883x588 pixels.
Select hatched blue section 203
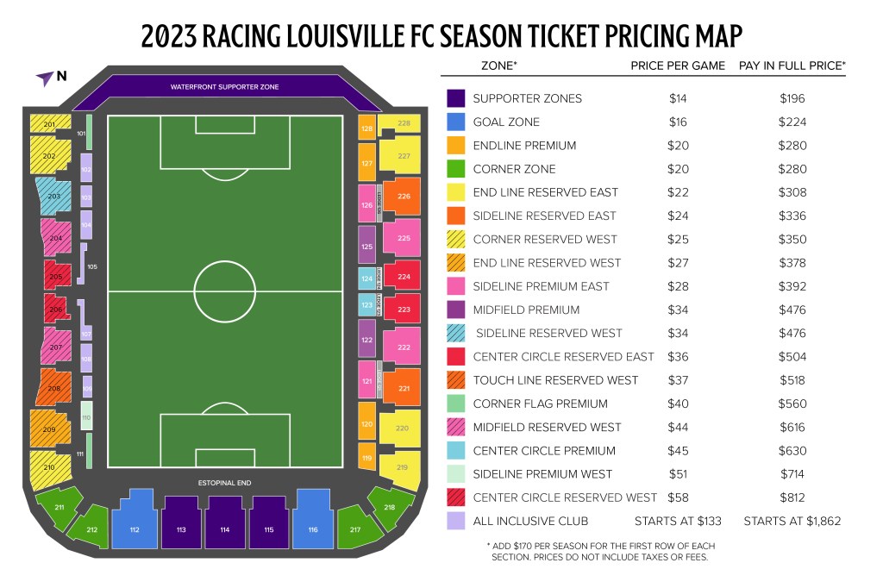click(x=54, y=196)
